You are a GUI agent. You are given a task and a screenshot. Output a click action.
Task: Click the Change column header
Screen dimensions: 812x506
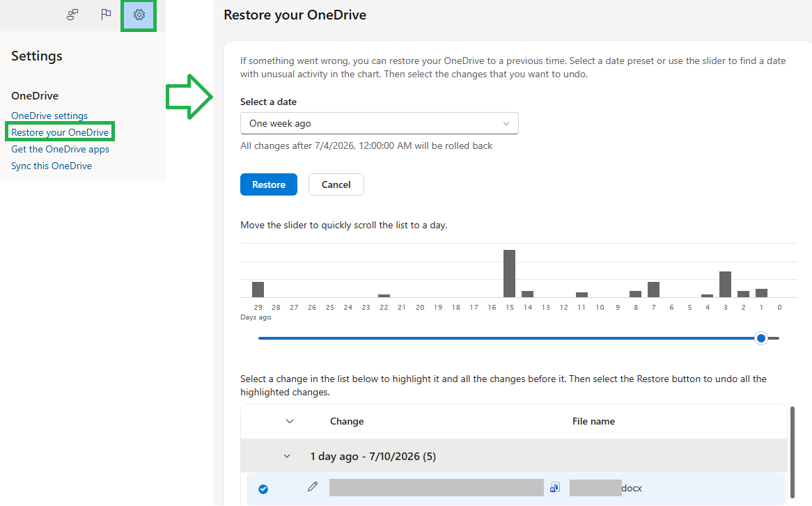347,421
